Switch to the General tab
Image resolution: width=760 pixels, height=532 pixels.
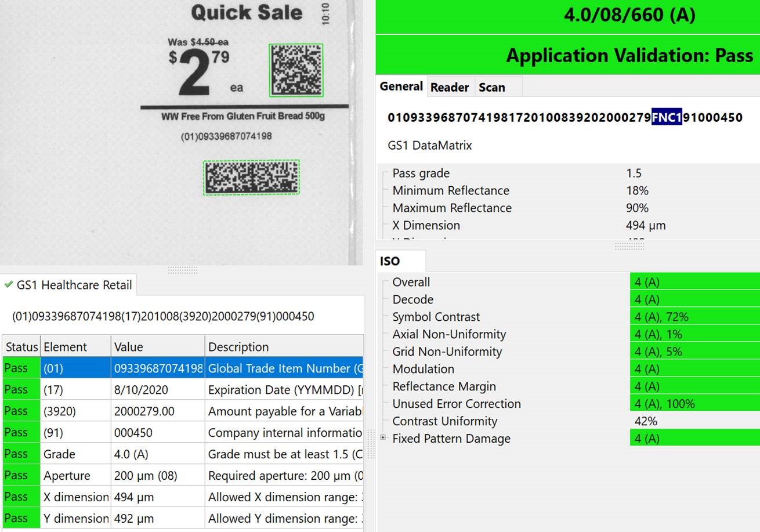(401, 86)
